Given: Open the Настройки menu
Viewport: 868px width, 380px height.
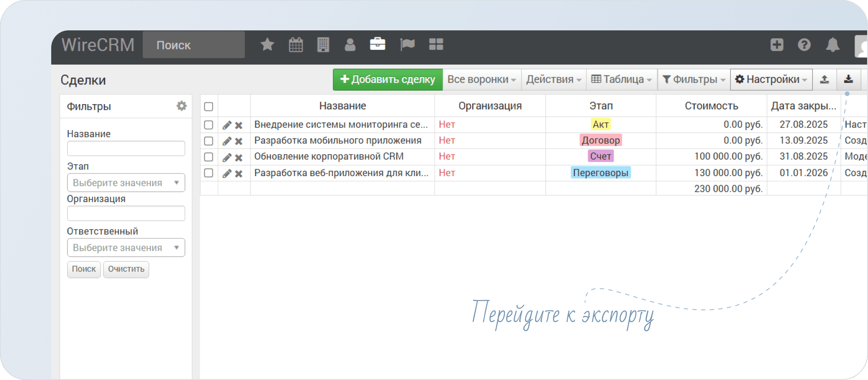Looking at the screenshot, I should pyautogui.click(x=771, y=79).
